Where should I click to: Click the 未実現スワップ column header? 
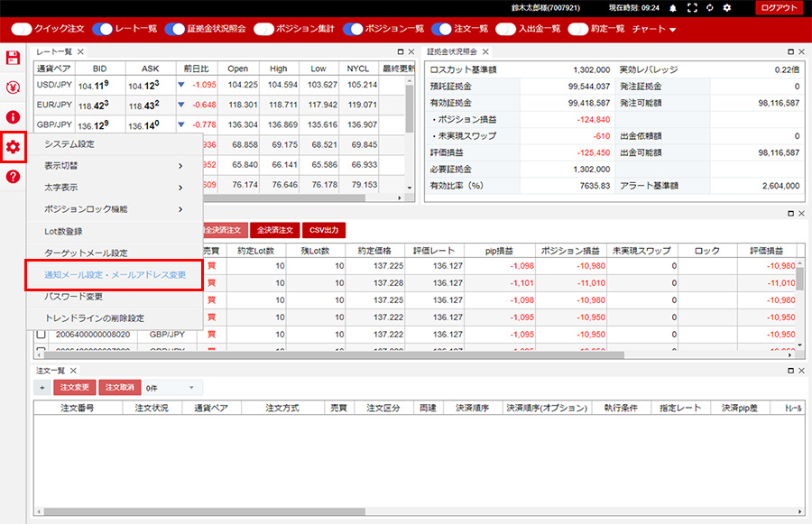[x=641, y=251]
